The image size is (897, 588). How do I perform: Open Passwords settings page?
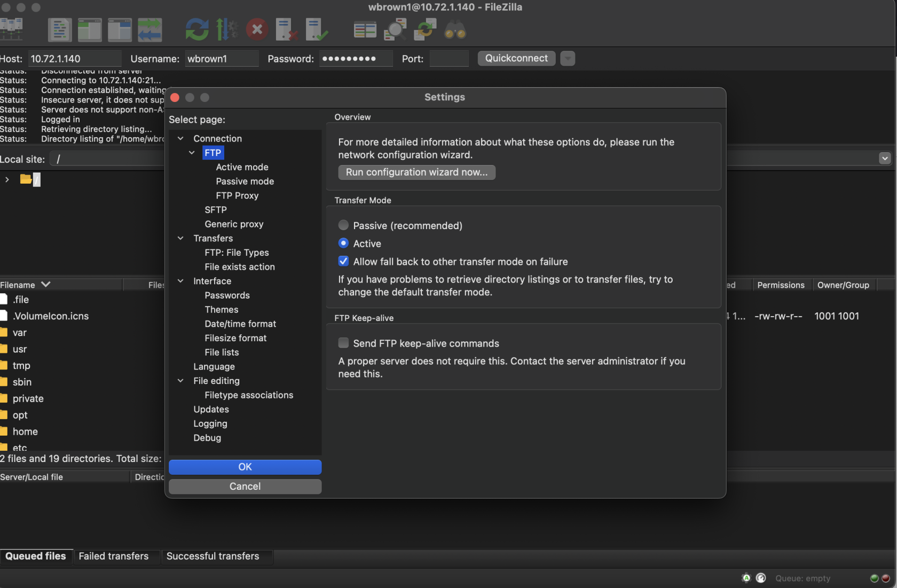pyautogui.click(x=227, y=295)
